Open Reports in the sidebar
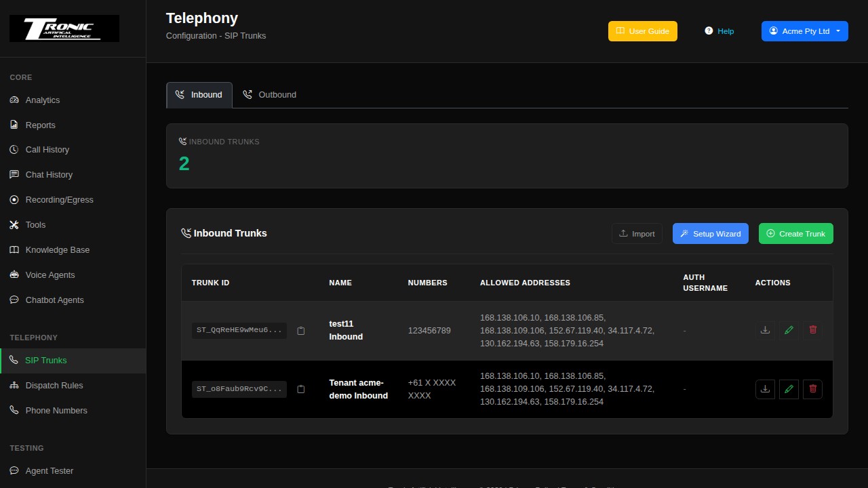868x488 pixels. (x=73, y=125)
